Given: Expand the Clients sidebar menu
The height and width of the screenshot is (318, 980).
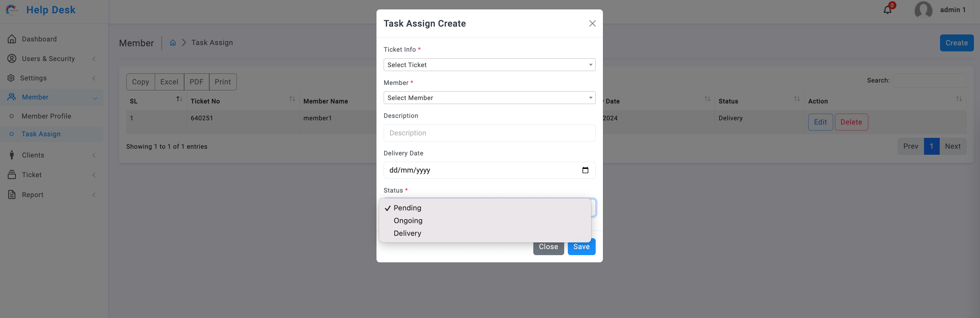Looking at the screenshot, I should tap(52, 155).
